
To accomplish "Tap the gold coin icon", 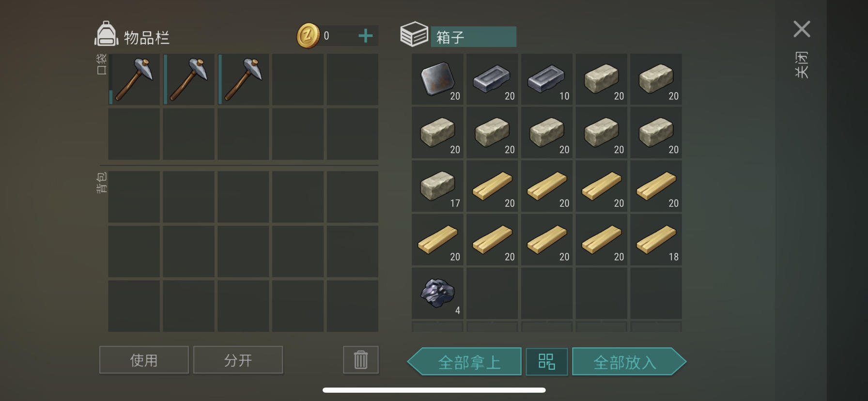I will pyautogui.click(x=308, y=36).
